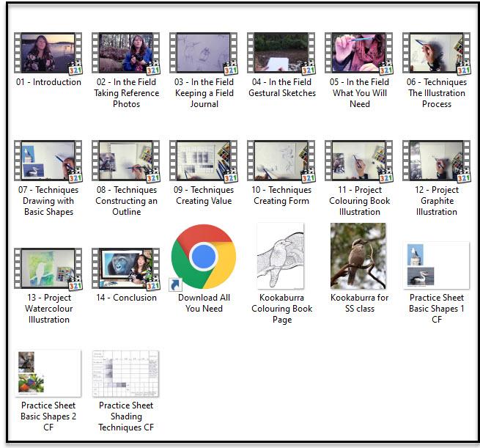Select the 12 Graphite Illustration video icon
This screenshot has height=448, width=480.
[437, 161]
